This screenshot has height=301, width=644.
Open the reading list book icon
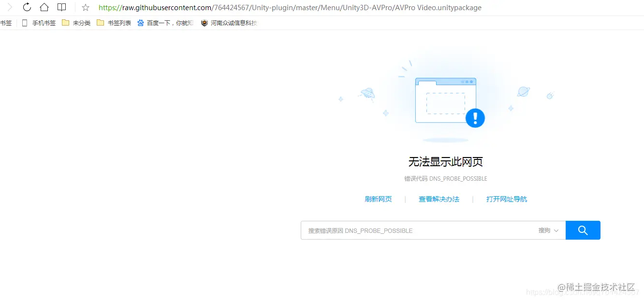click(x=61, y=7)
